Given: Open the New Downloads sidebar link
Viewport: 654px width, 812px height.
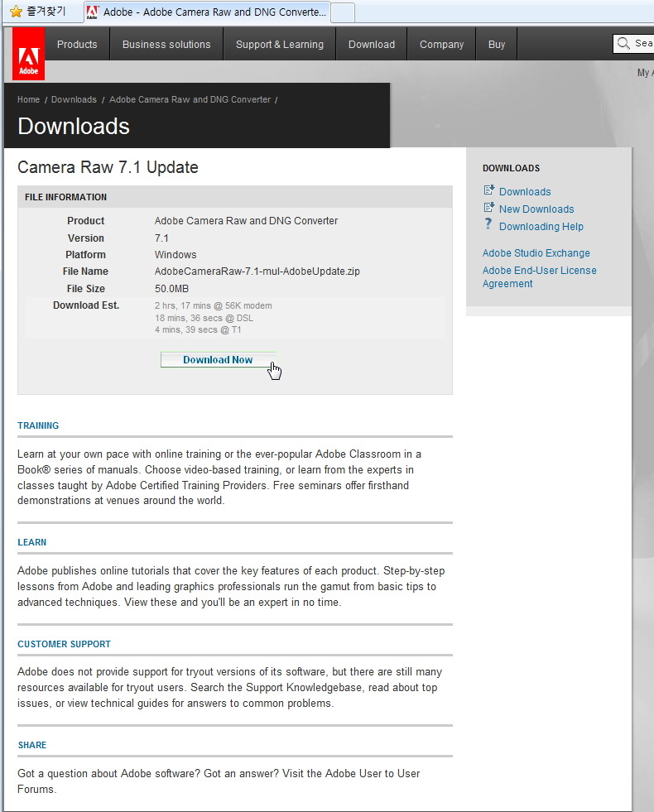Looking at the screenshot, I should click(x=536, y=209).
